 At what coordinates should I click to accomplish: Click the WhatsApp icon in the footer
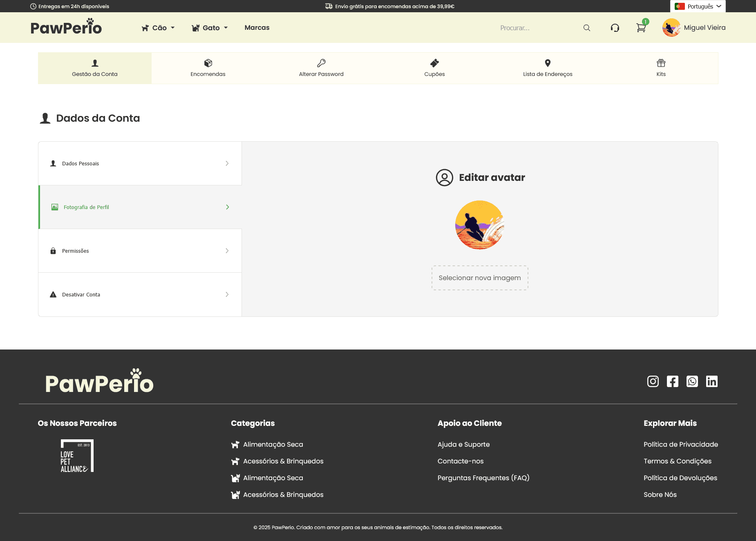pos(692,381)
